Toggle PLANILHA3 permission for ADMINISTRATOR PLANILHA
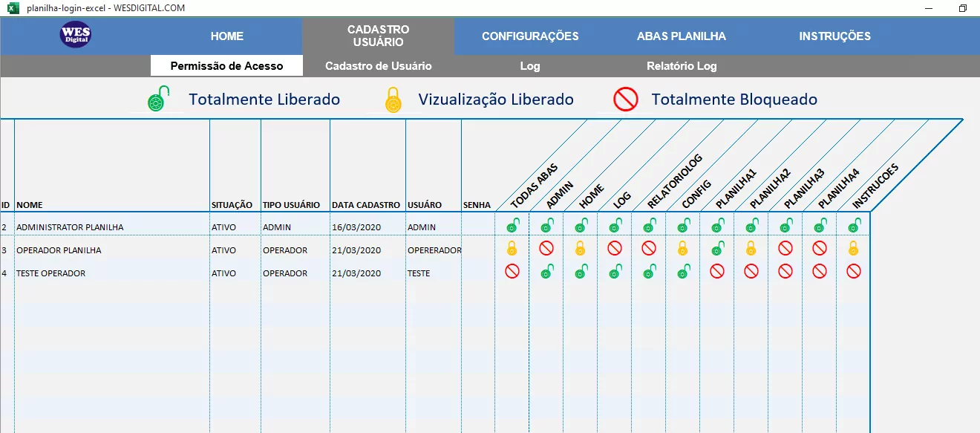This screenshot has width=980, height=433. pyautogui.click(x=785, y=224)
